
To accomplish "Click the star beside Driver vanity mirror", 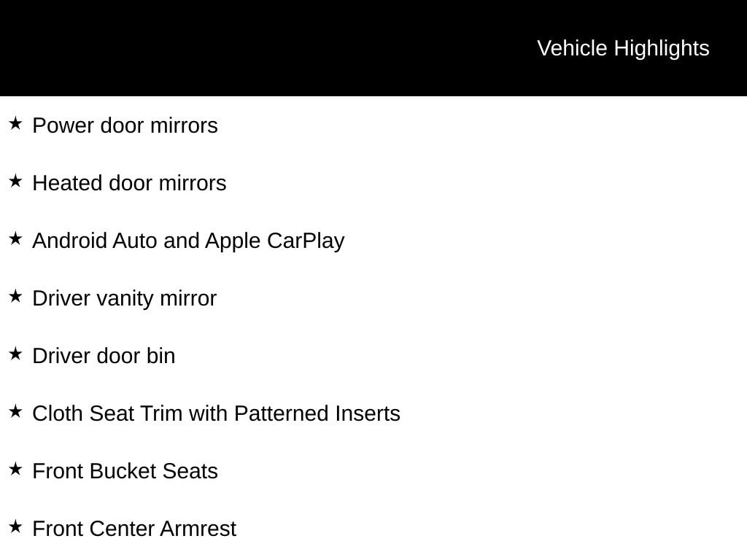I will tap(15, 296).
